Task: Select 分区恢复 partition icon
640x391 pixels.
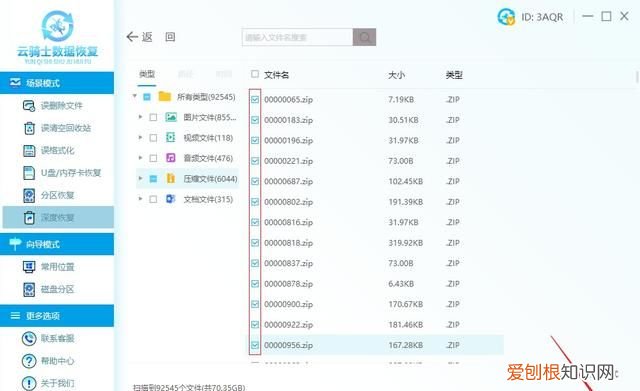Action: [x=29, y=195]
